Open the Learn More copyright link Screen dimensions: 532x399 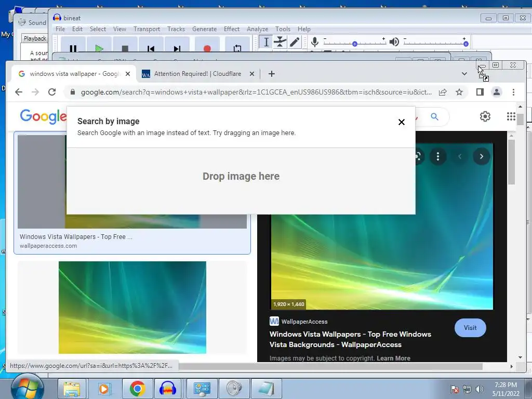393,358
